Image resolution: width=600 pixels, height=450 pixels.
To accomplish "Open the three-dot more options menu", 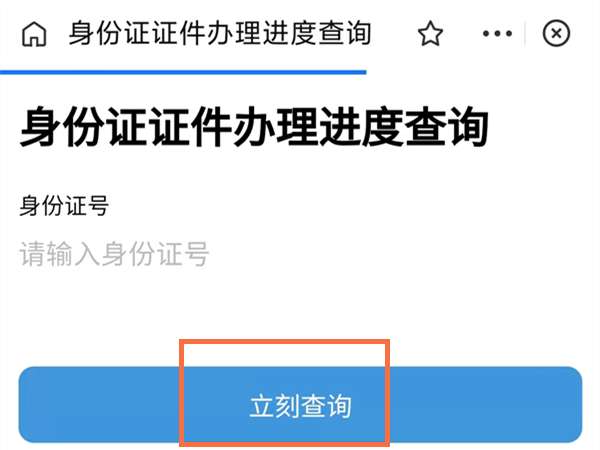I will coord(497,34).
